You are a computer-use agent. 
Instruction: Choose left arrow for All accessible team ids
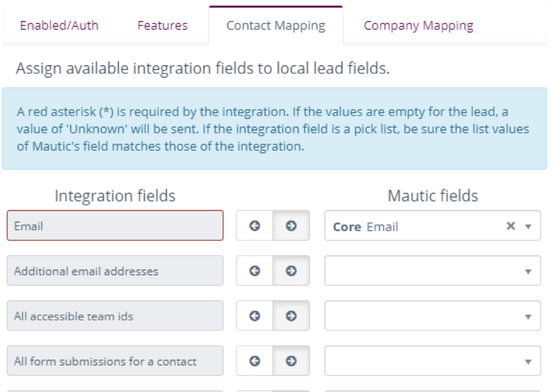coord(255,316)
